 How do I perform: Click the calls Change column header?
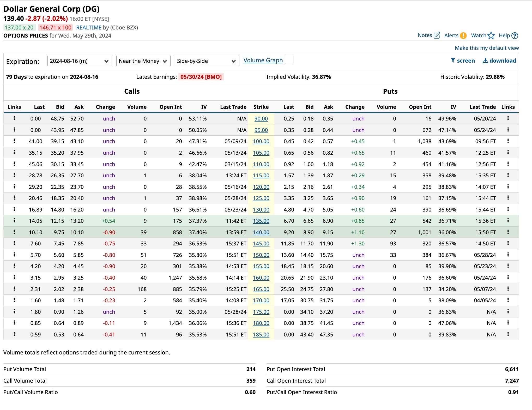pyautogui.click(x=105, y=107)
